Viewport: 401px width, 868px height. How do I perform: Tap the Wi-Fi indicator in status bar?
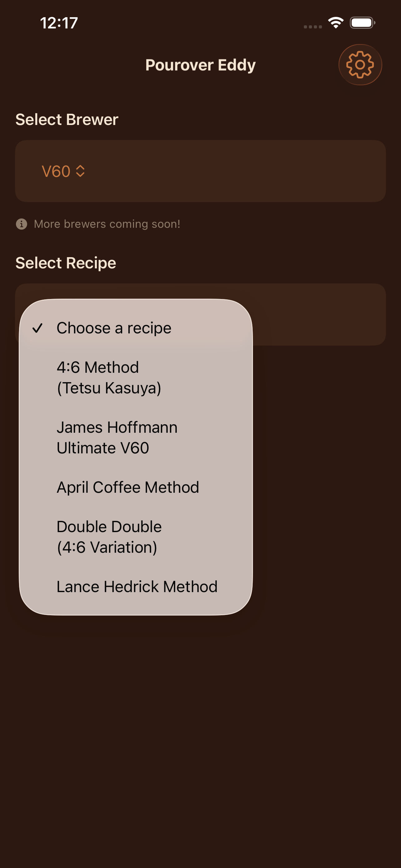point(335,22)
